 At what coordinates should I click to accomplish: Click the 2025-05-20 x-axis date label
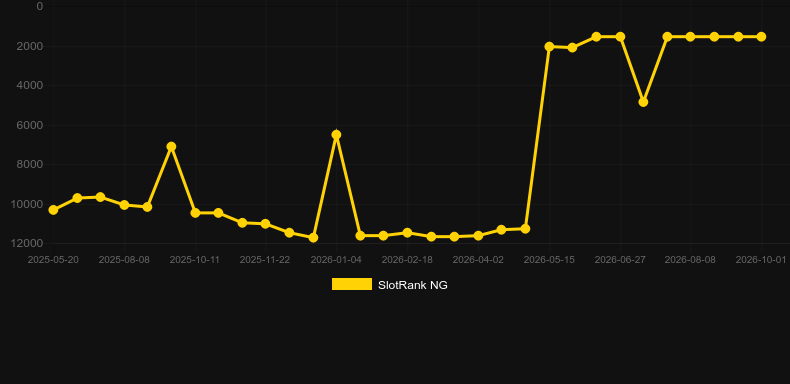pyautogui.click(x=53, y=260)
